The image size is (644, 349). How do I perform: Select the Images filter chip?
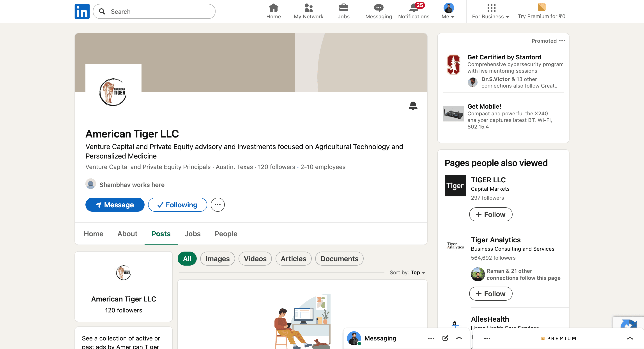(x=217, y=259)
